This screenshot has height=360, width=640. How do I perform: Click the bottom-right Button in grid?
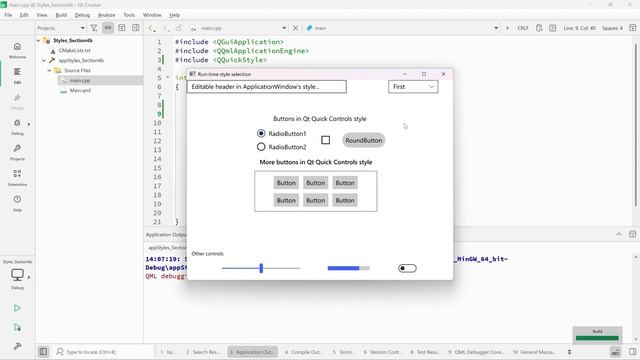click(345, 200)
